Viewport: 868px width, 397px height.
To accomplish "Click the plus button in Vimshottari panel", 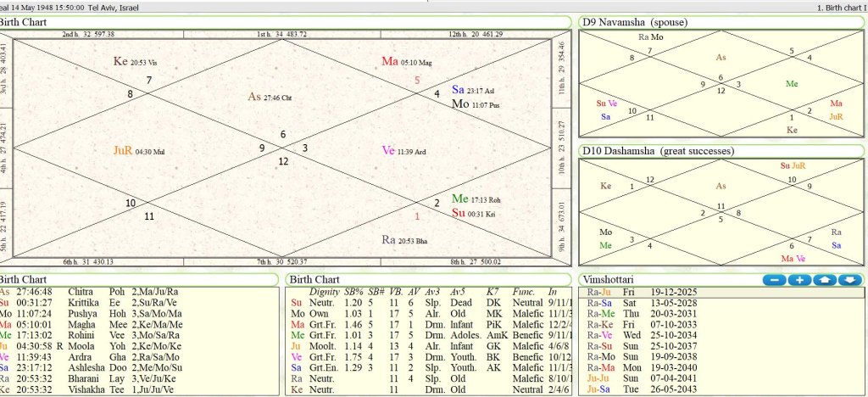I will (798, 279).
